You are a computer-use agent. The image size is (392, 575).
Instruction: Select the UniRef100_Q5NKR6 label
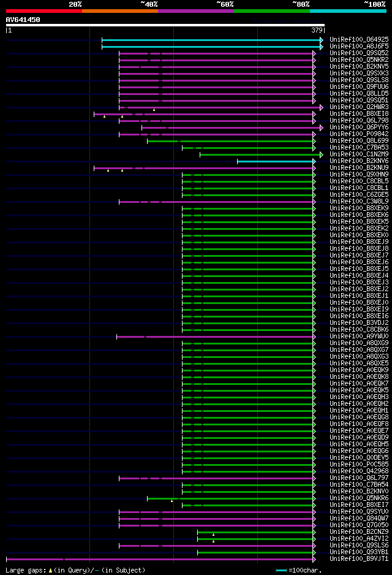pos(359,498)
